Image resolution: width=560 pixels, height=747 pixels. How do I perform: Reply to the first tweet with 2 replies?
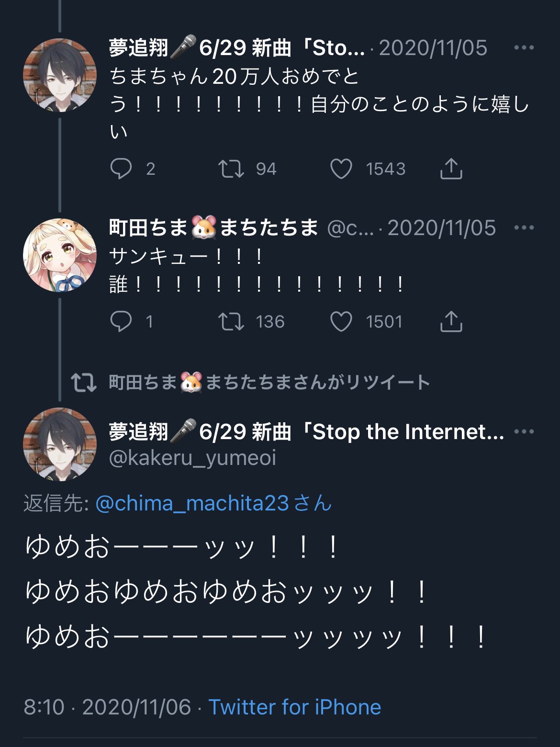(x=121, y=169)
